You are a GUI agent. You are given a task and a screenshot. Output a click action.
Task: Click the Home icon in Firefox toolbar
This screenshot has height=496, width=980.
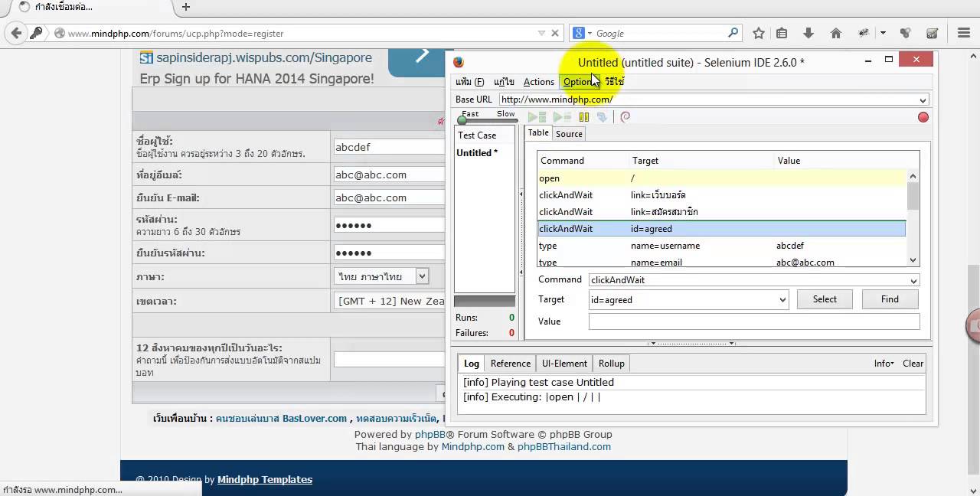point(836,33)
